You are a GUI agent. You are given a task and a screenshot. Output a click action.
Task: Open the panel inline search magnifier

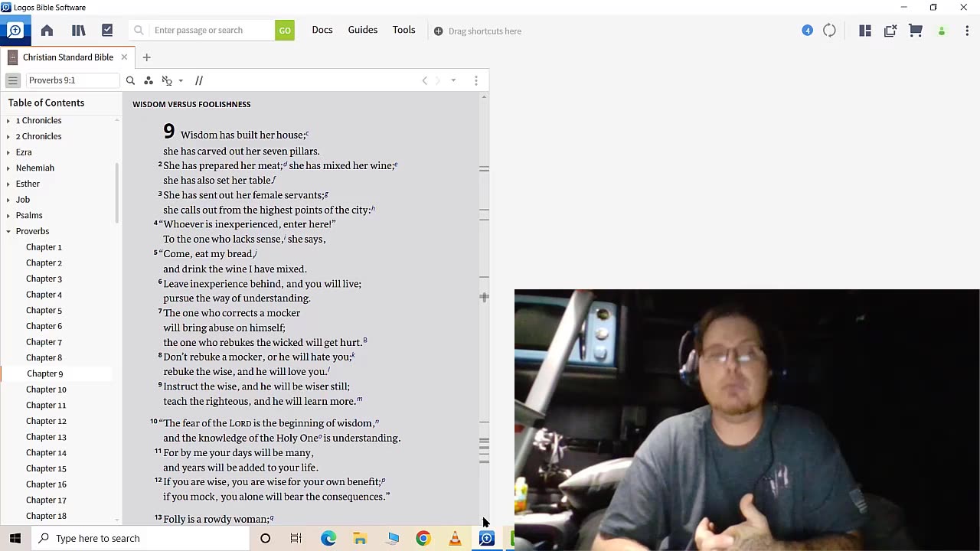click(x=130, y=80)
